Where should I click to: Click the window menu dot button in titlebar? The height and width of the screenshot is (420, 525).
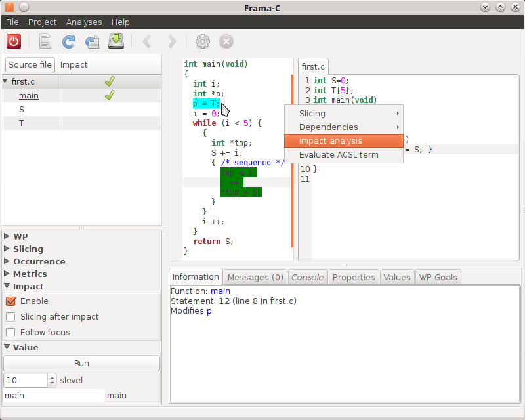tap(24, 7)
